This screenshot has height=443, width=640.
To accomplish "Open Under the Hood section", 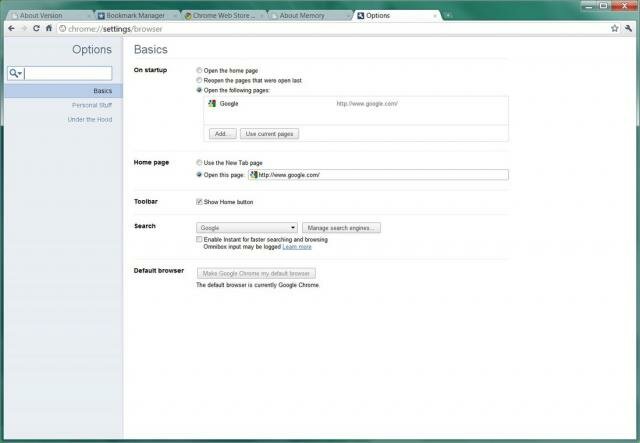I will click(90, 120).
